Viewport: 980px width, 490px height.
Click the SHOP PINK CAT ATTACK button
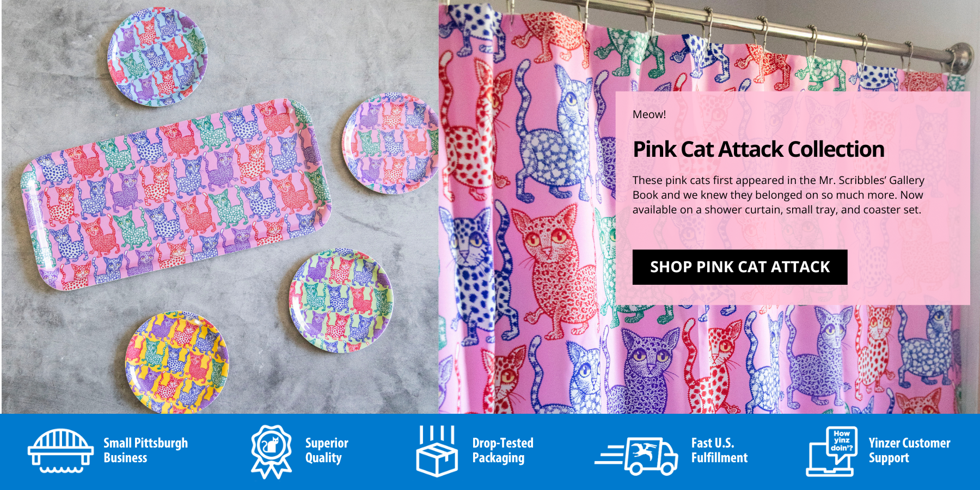click(x=740, y=267)
